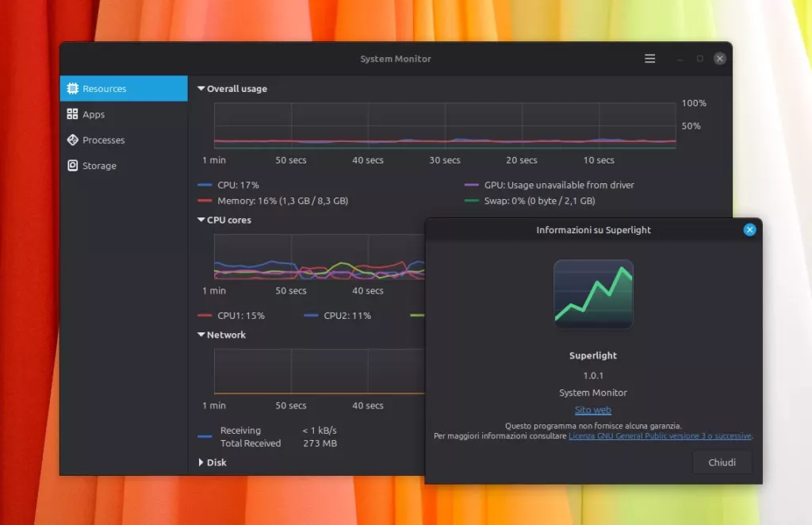Click the Storage disk icon in sidebar
Viewport: 812px width, 525px height.
coord(72,165)
